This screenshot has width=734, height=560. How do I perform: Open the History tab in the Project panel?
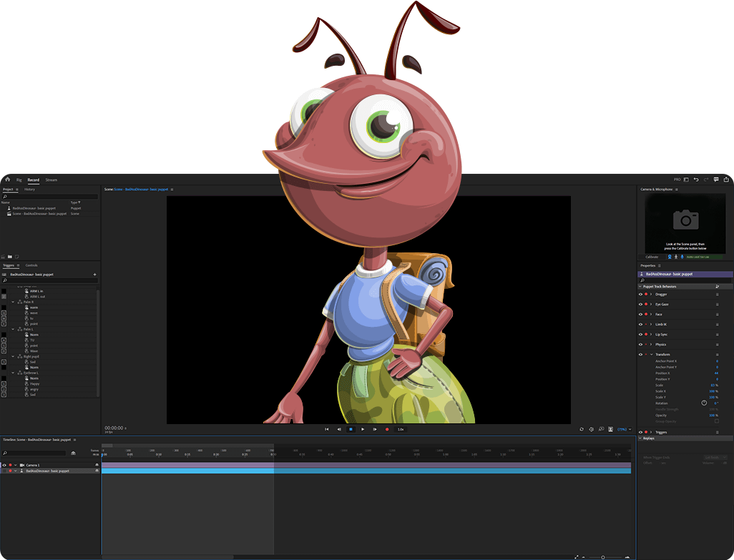point(30,189)
